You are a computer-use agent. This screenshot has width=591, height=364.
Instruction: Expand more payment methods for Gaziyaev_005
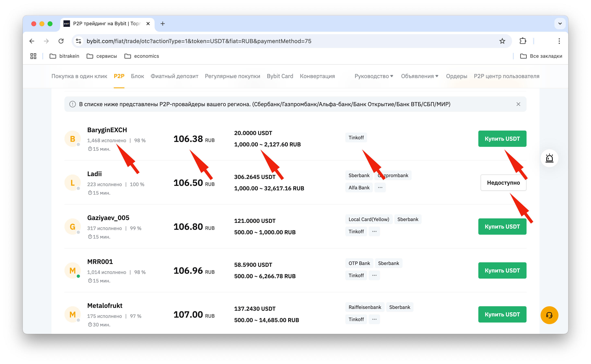pos(374,231)
